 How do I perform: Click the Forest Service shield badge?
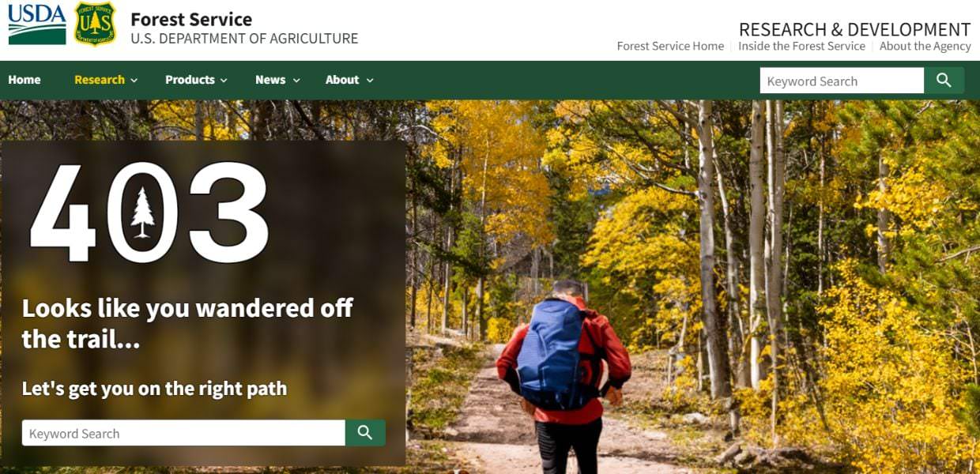coord(95,23)
